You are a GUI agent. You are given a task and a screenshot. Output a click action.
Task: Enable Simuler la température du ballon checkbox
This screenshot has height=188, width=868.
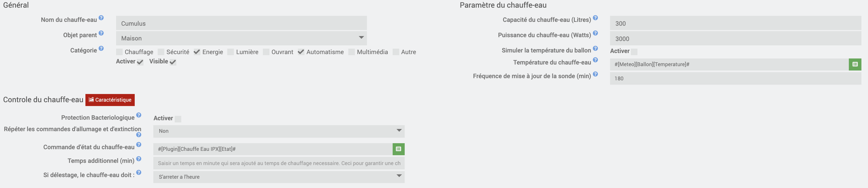click(634, 52)
